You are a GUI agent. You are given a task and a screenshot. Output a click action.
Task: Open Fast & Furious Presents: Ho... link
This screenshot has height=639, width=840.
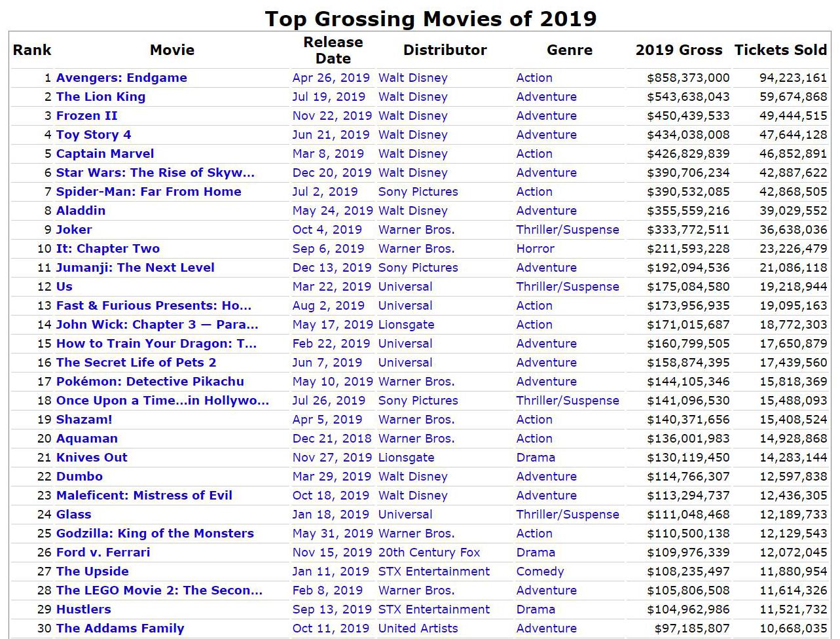154,305
